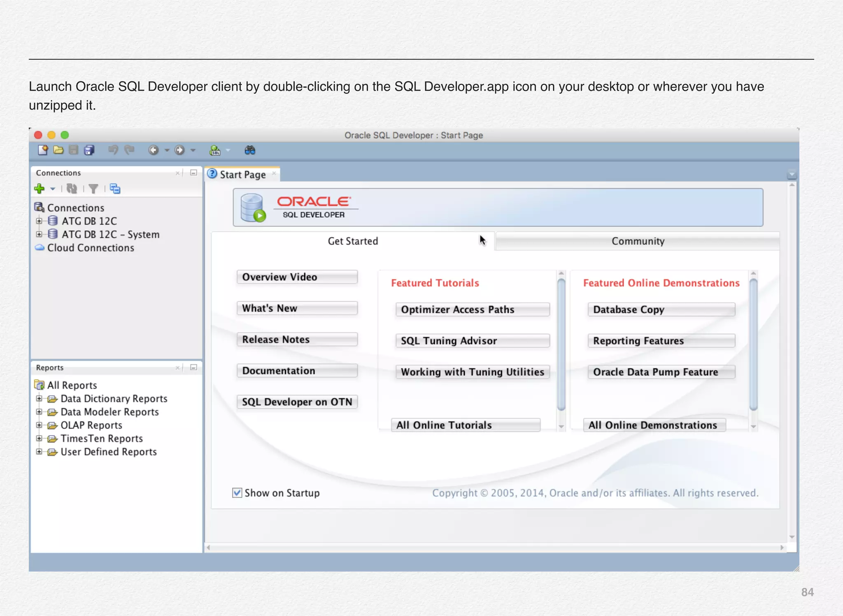Viewport: 843px width, 616px height.
Task: Click the Save toolbar icon
Action: pos(74,150)
